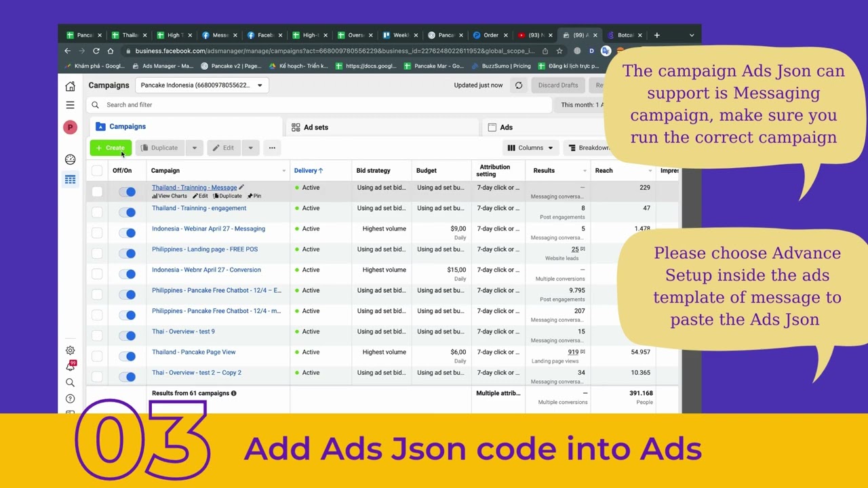Tick the select-all checkbox in table header
This screenshot has height=488, width=868.
[97, 171]
